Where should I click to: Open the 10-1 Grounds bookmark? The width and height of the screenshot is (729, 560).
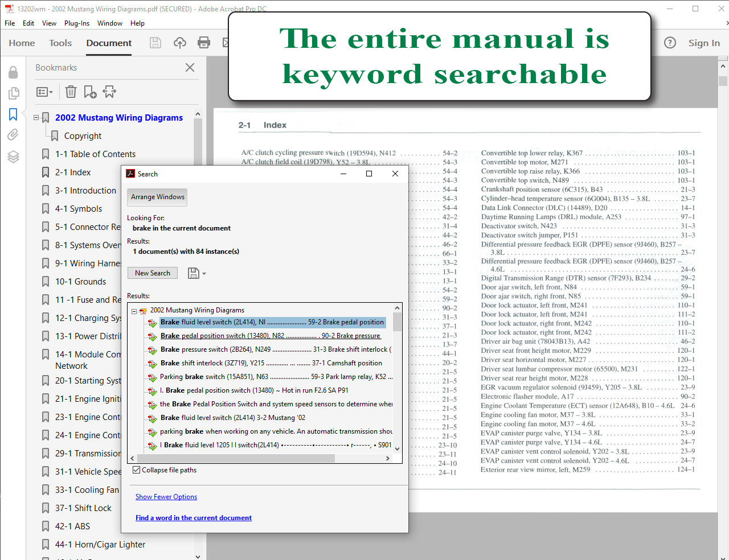[x=80, y=282]
